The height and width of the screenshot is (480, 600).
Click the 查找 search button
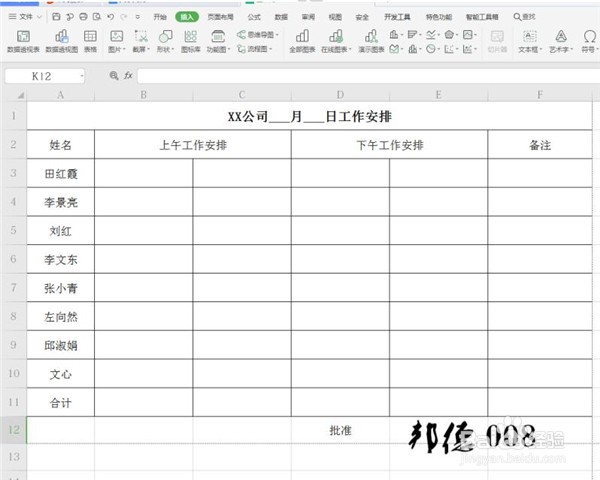(524, 17)
